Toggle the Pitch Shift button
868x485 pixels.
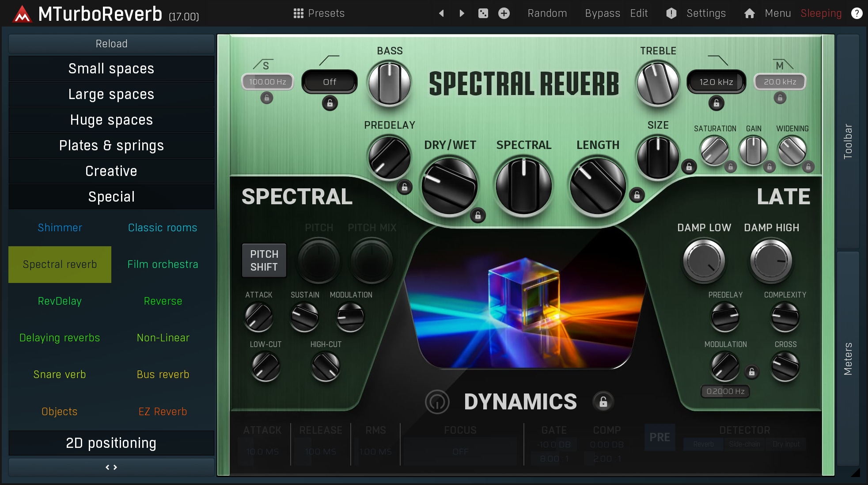click(x=264, y=260)
